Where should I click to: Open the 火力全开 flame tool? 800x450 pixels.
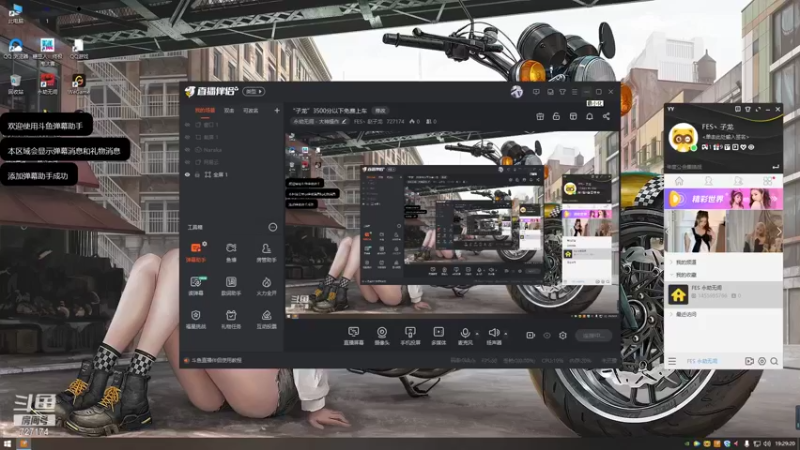pyautogui.click(x=266, y=286)
